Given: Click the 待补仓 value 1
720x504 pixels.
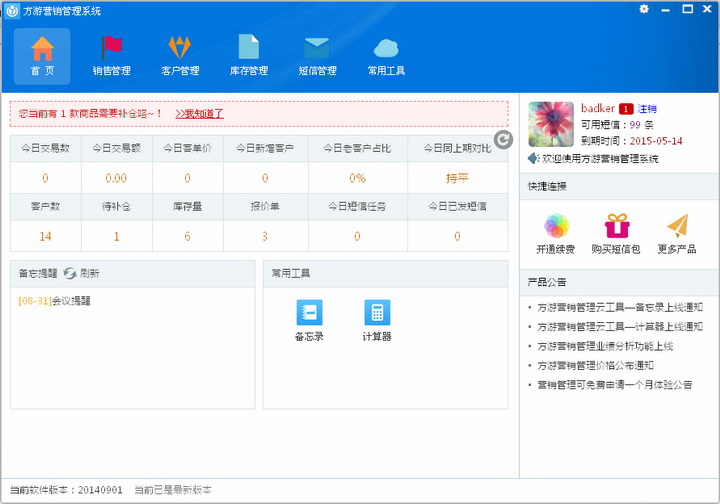Looking at the screenshot, I should 116,236.
